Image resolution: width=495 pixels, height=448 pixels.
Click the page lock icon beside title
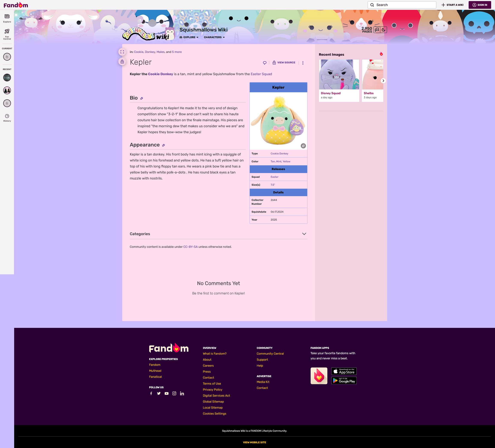(122, 61)
